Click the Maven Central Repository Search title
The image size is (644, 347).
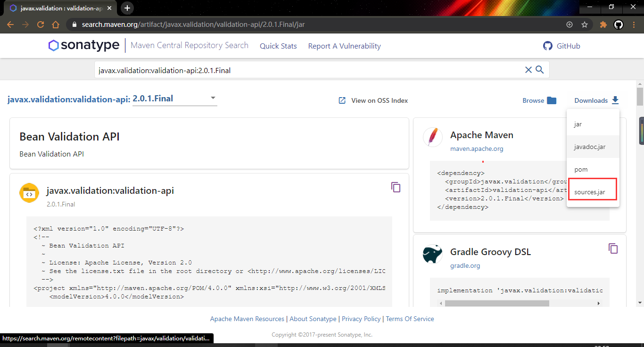(190, 45)
